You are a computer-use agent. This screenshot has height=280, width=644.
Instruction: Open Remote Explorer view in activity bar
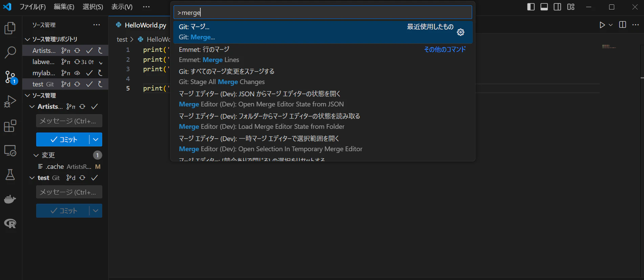[10, 151]
